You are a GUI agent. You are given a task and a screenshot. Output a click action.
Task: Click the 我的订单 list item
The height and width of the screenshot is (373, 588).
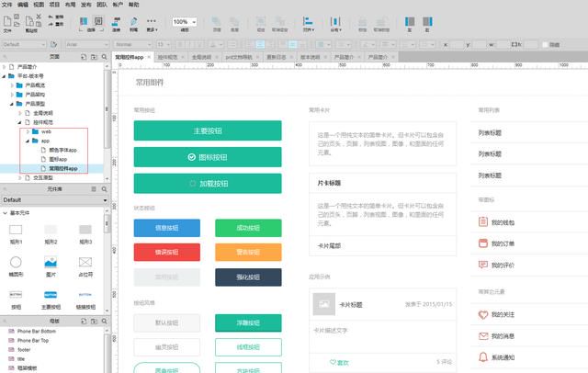coord(529,243)
